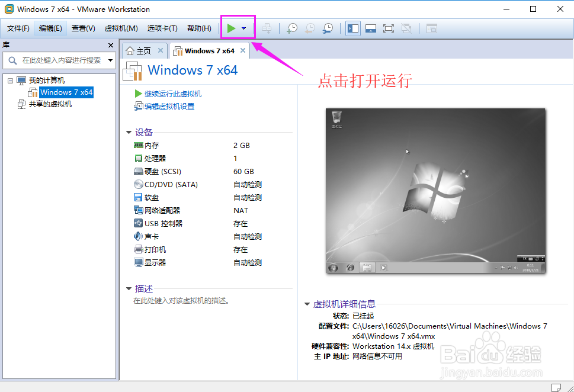Click the NAT network value

[240, 210]
